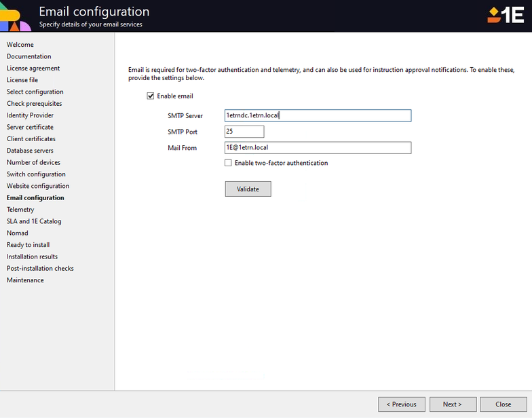532x418 pixels.
Task: Uncheck the Enable email checkbox
Action: click(x=151, y=96)
